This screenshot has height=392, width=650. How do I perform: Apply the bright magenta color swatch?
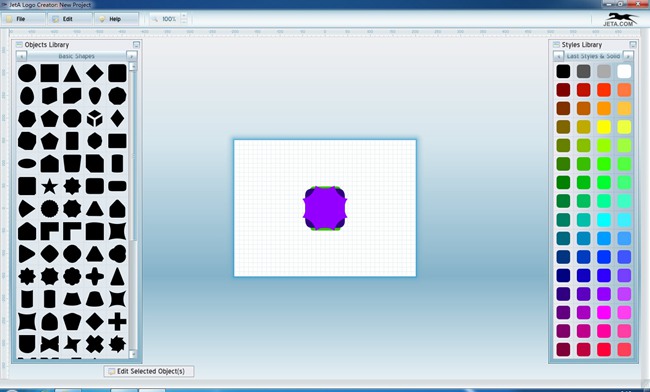[x=604, y=312]
